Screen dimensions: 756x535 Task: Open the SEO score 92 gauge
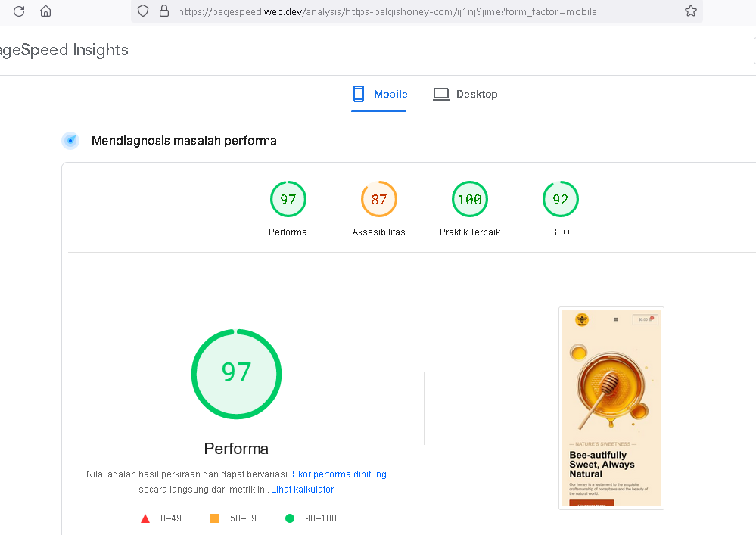click(560, 200)
